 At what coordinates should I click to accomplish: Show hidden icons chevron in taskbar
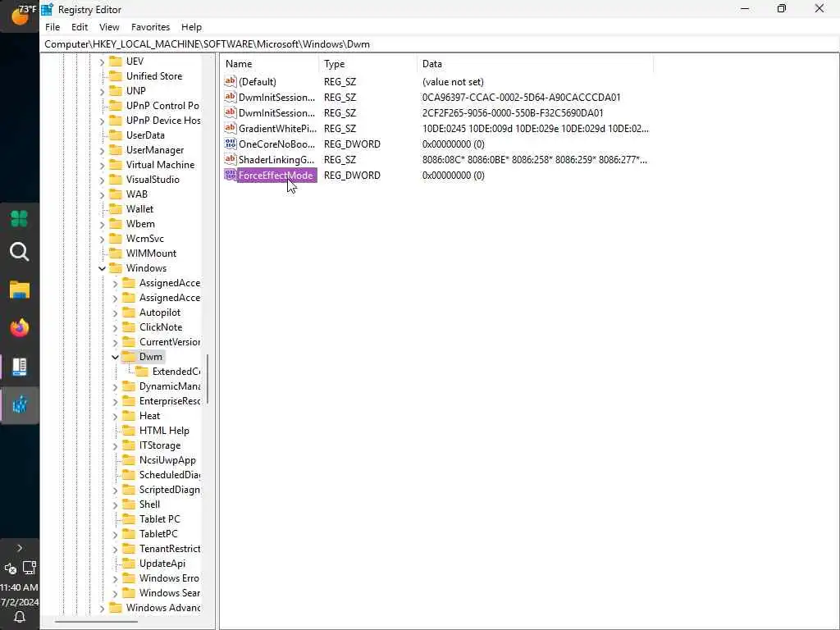(20, 548)
